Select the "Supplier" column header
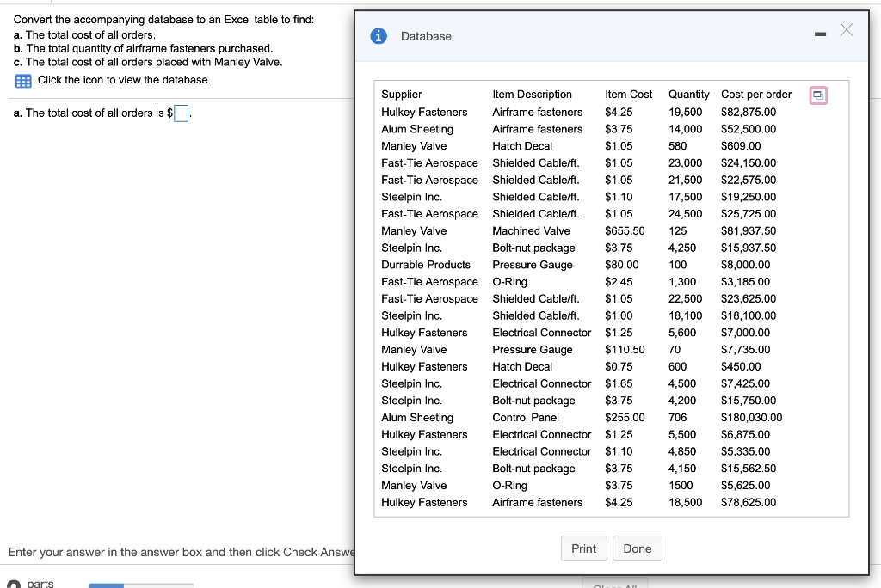Screen dimensions: 881x588 click(401, 95)
